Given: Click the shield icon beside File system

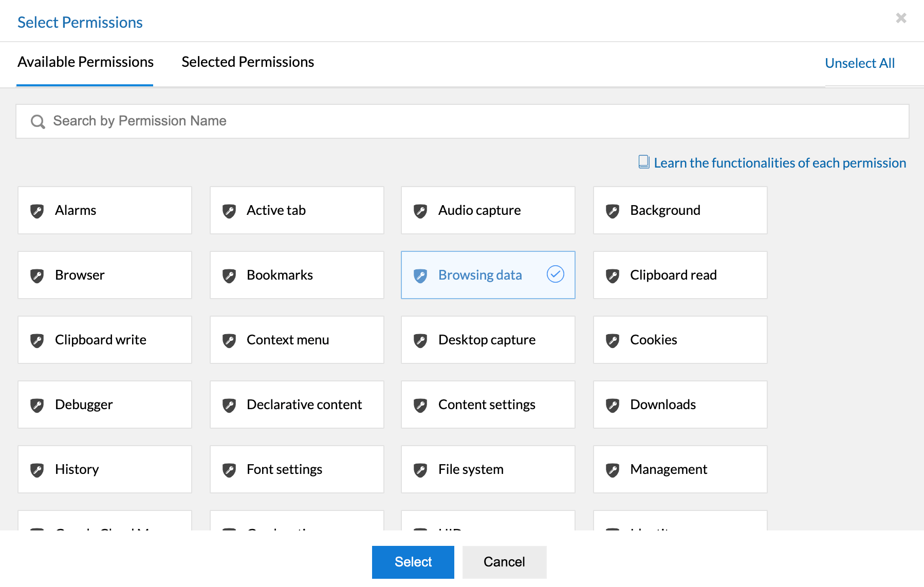Looking at the screenshot, I should click(x=420, y=470).
